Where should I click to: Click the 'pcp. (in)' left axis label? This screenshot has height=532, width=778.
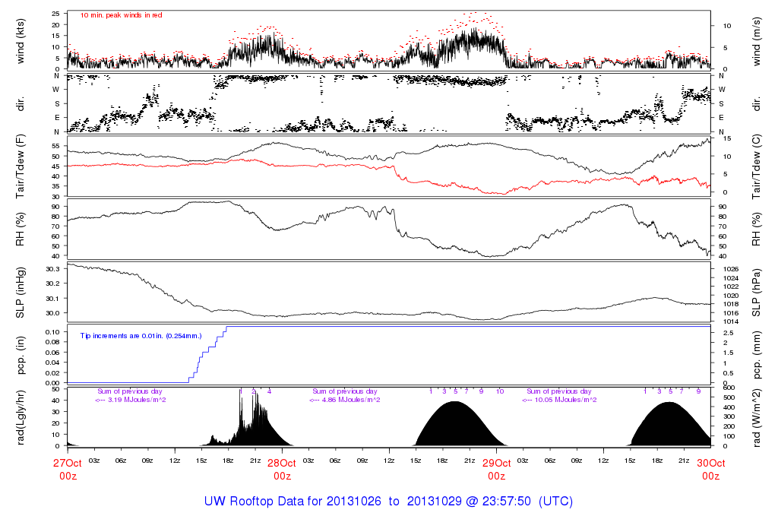(21, 356)
